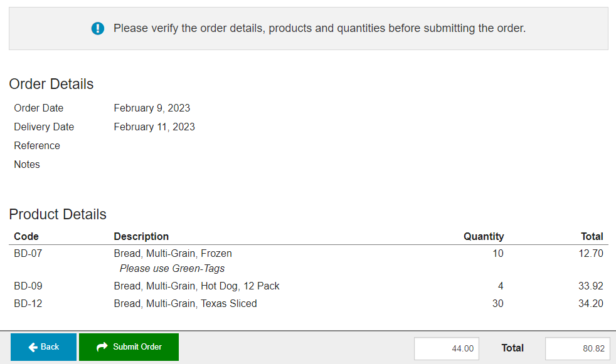Click the Quantity column header
The image size is (616, 364).
tap(484, 237)
